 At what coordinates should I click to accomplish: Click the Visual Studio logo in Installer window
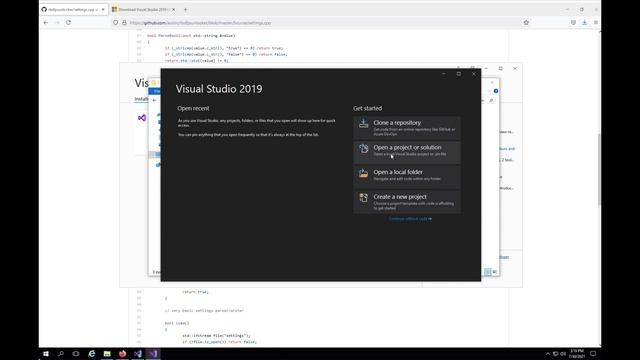coord(142,118)
